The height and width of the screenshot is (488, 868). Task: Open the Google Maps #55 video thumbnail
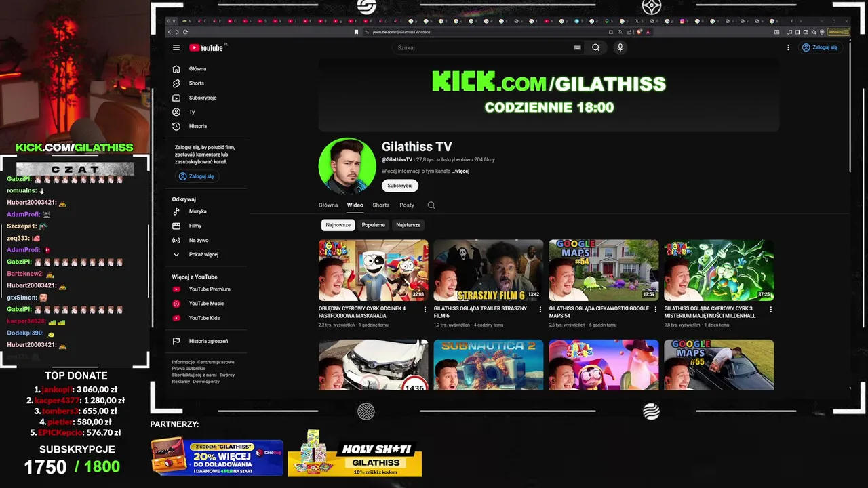[719, 365]
